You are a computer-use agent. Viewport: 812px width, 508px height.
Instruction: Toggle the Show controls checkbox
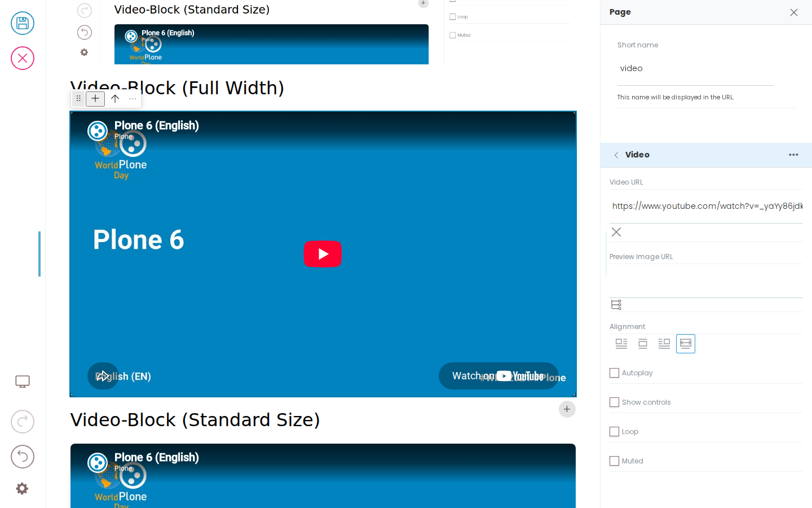pyautogui.click(x=615, y=402)
